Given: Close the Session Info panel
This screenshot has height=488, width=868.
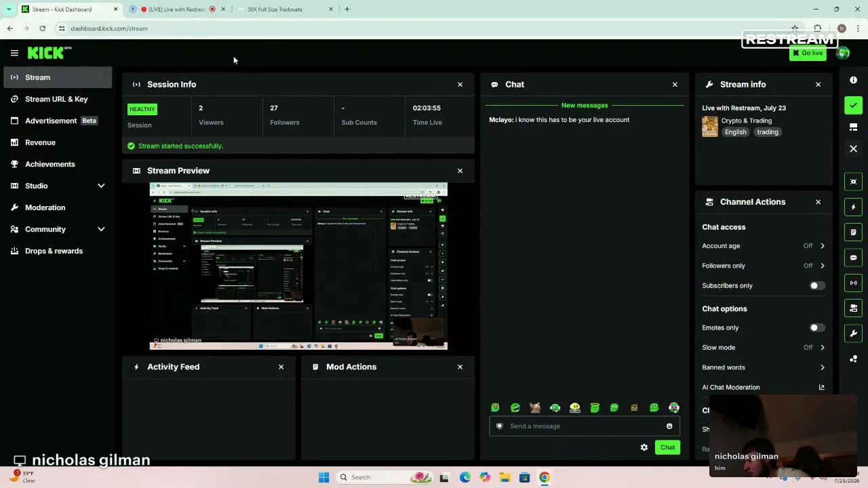Looking at the screenshot, I should coord(460,85).
